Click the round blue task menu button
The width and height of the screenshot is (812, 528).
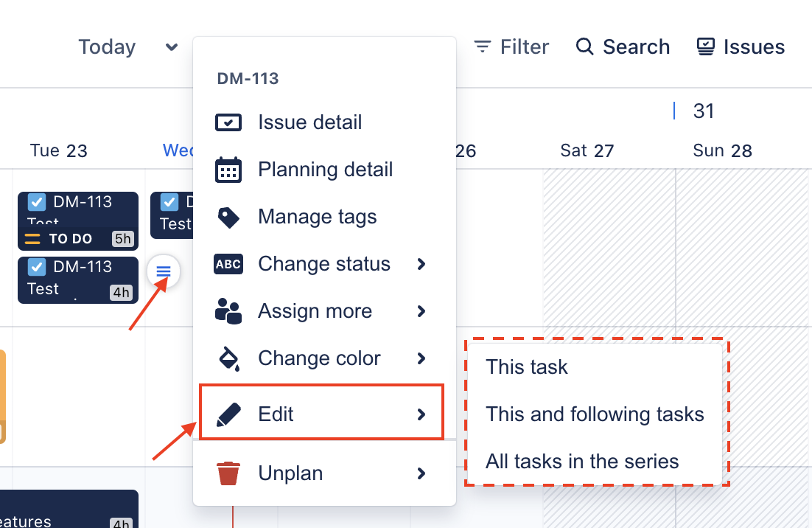tap(164, 271)
